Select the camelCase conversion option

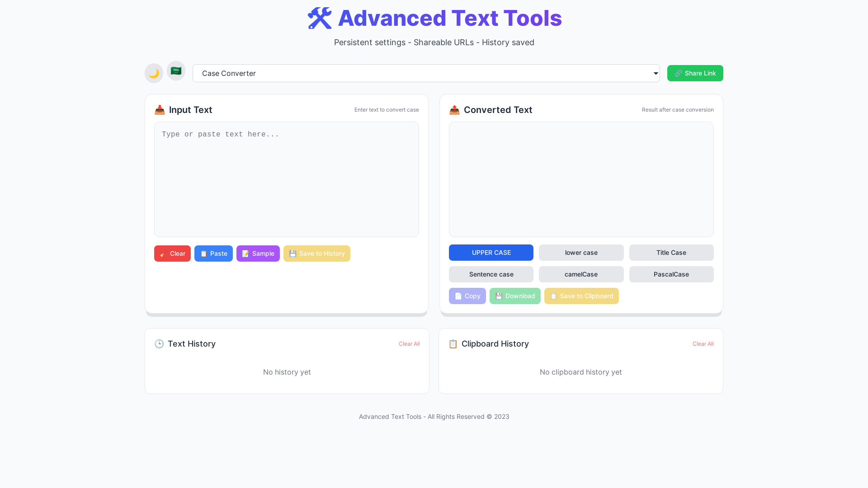[581, 274]
